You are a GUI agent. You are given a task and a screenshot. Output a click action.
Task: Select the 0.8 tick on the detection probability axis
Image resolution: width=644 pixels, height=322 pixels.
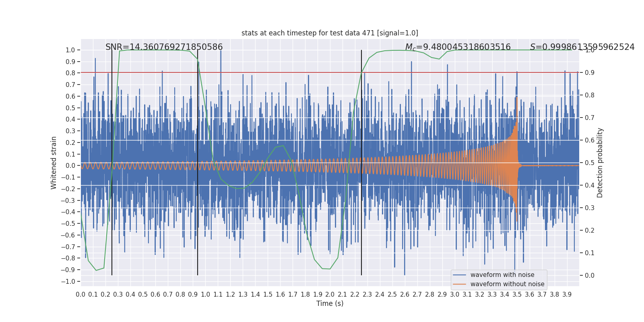click(x=590, y=95)
